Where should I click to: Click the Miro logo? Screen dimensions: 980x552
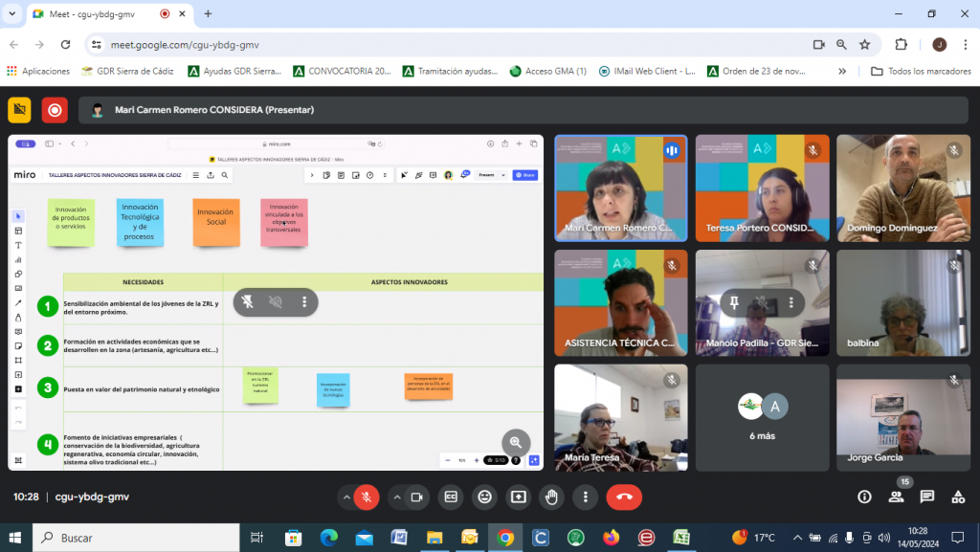[x=25, y=175]
